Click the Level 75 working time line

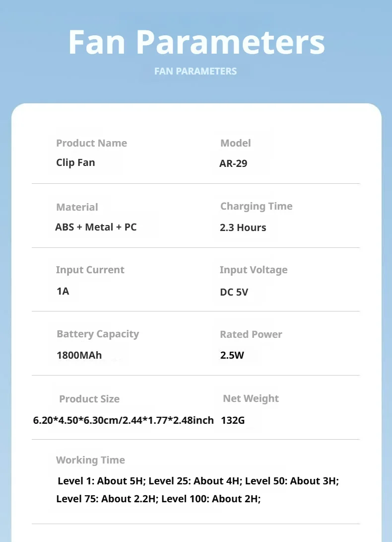point(158,499)
